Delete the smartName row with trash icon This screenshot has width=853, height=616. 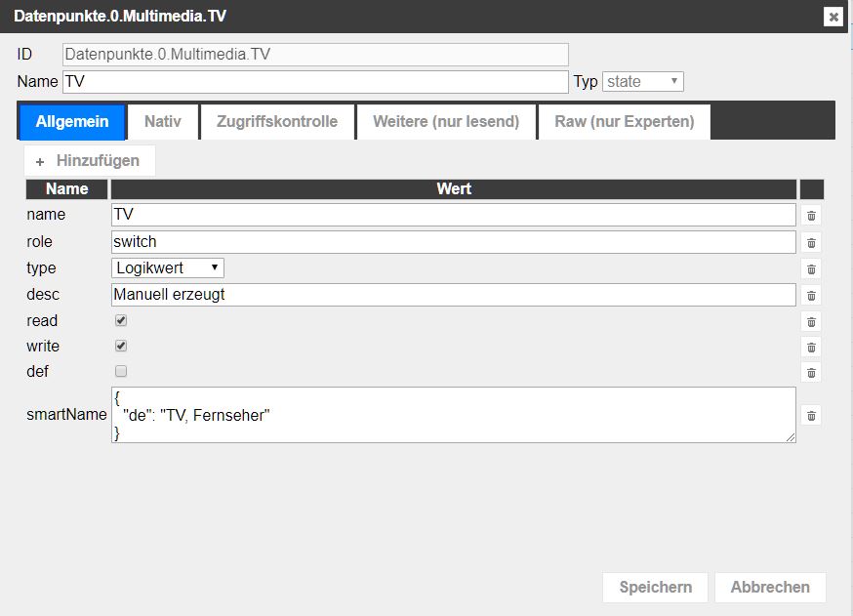click(811, 416)
